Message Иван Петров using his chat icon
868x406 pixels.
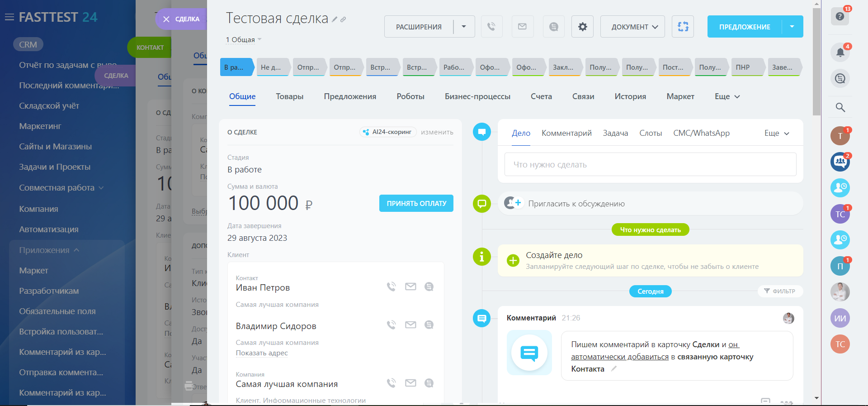click(429, 287)
